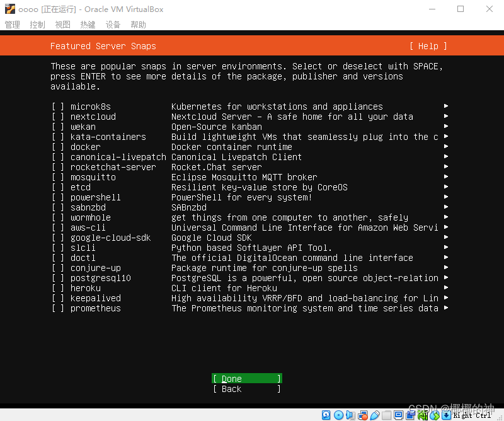Tick the docker snap checkbox
Image resolution: width=504 pixels, height=421 pixels.
tap(58, 147)
